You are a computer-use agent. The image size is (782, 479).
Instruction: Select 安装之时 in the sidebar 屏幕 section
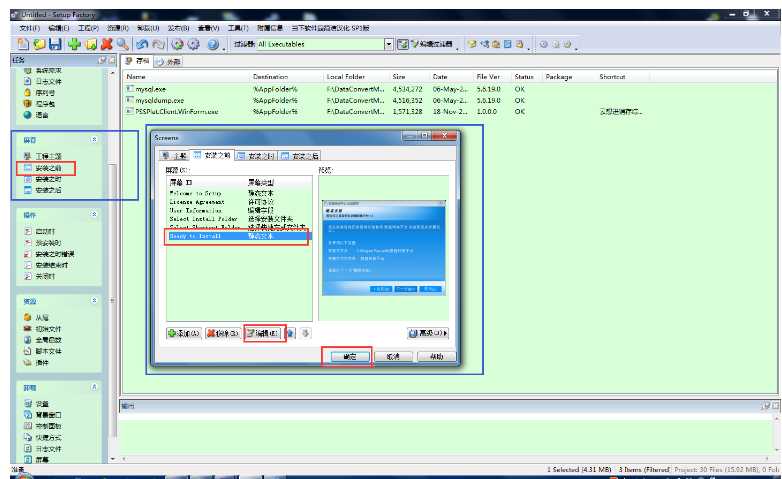pos(43,179)
